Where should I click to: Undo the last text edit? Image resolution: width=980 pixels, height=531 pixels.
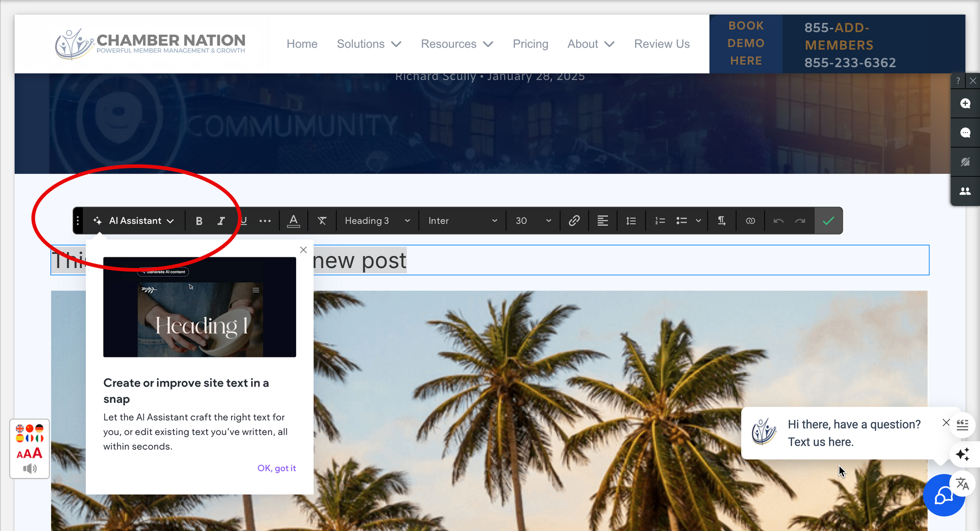click(x=778, y=221)
